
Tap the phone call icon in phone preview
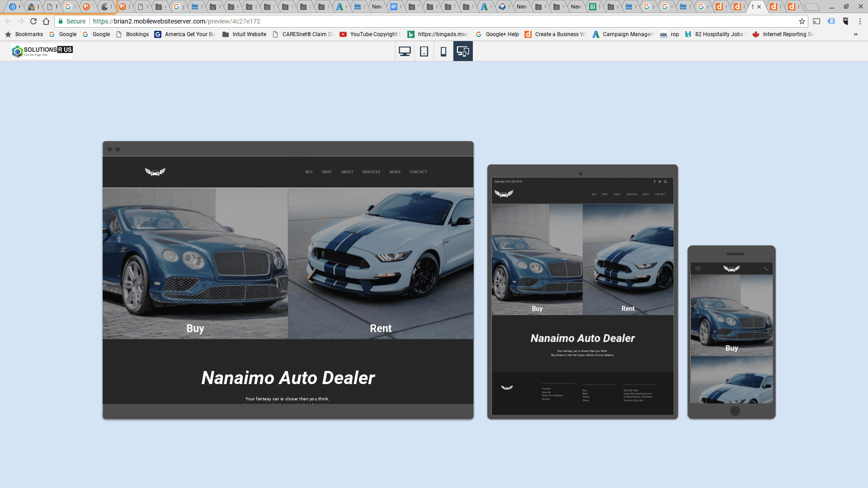(766, 269)
